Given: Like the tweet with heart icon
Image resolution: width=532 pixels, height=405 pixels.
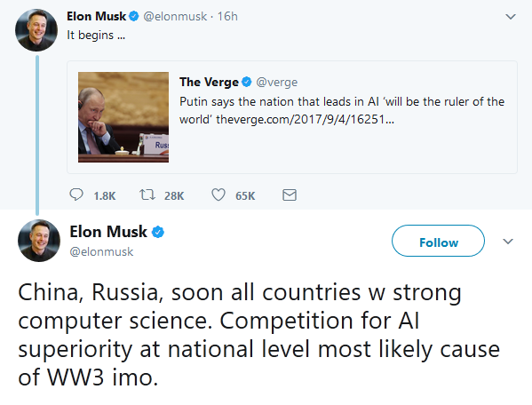Looking at the screenshot, I should pos(218,195).
